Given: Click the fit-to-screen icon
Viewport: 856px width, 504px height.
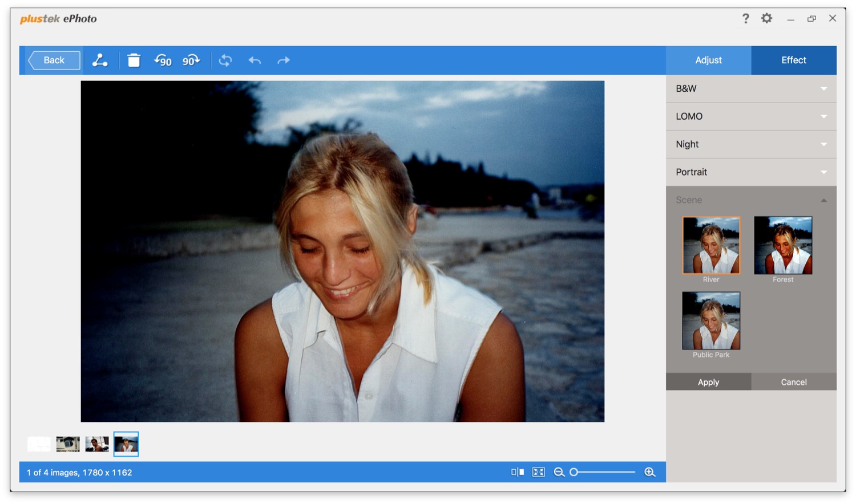Looking at the screenshot, I should pos(538,472).
